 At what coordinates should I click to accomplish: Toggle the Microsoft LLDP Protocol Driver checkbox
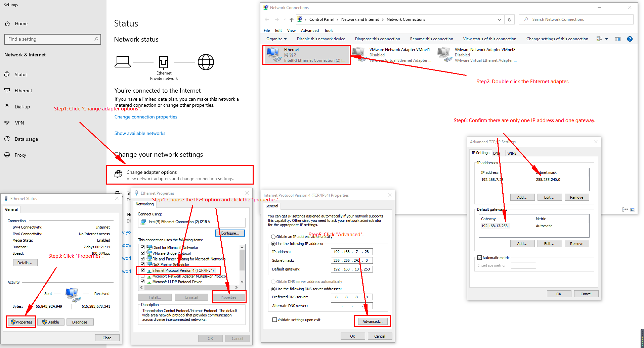143,282
